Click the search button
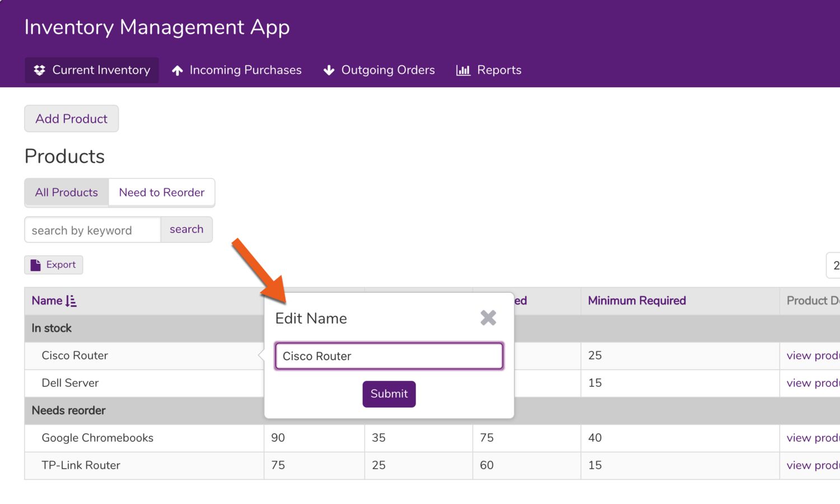The height and width of the screenshot is (504, 840). (x=186, y=230)
